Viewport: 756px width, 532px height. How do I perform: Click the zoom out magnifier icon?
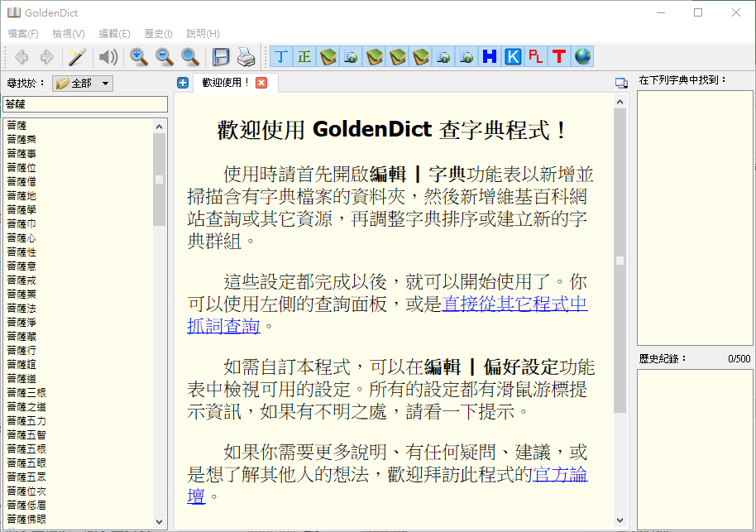165,57
